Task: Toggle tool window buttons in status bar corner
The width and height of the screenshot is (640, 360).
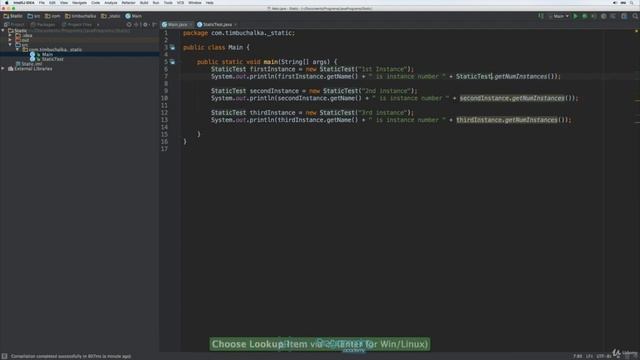Action: pyautogui.click(x=4, y=356)
